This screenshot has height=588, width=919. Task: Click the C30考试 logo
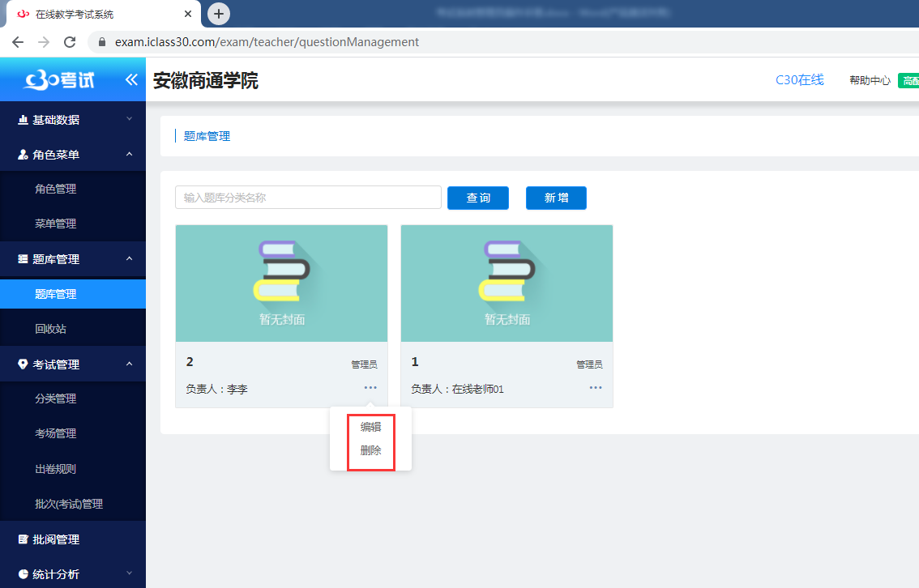click(60, 79)
